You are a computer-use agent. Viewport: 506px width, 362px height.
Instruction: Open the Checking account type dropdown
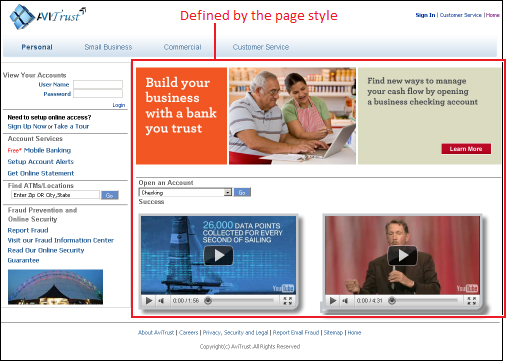[185, 192]
